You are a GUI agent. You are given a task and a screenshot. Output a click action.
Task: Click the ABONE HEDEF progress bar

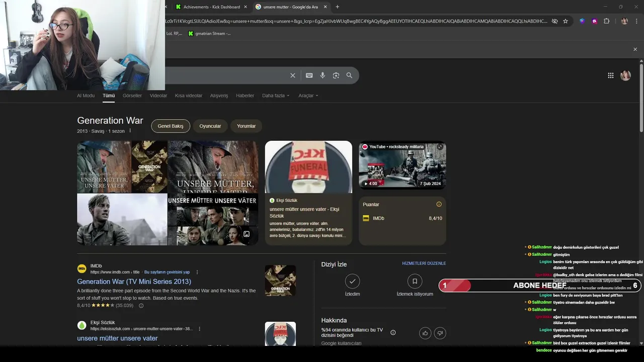tap(540, 286)
